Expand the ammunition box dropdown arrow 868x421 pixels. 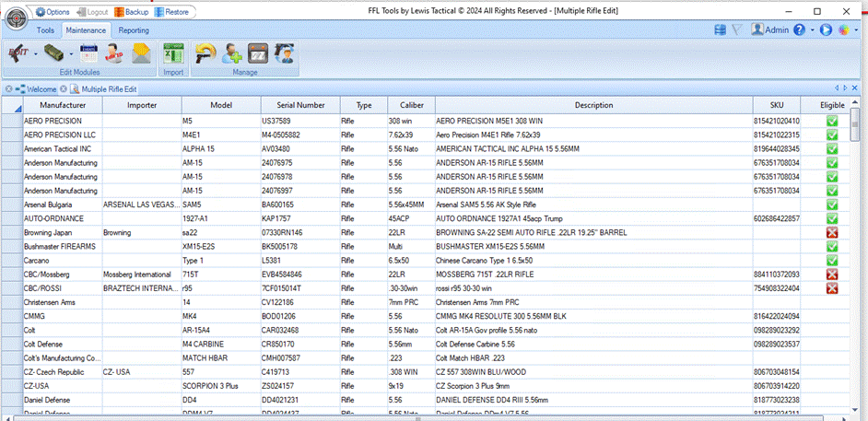[x=71, y=54]
